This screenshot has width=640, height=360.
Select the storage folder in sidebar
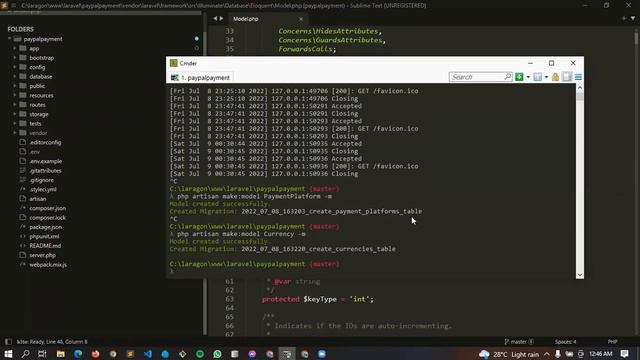[x=39, y=114]
